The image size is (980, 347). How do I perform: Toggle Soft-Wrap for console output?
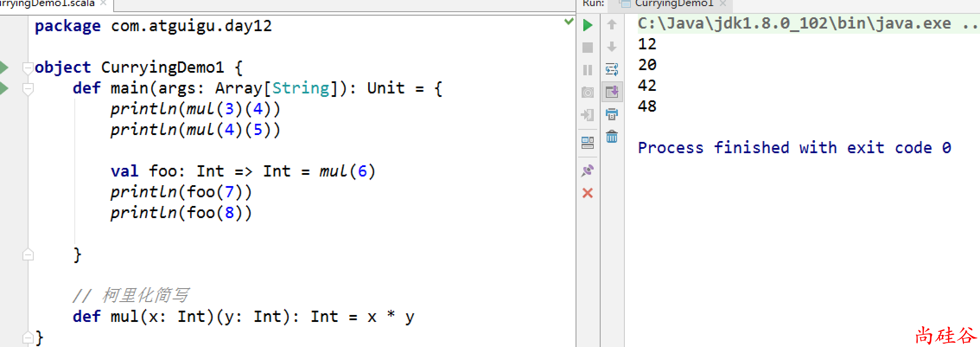pos(612,69)
